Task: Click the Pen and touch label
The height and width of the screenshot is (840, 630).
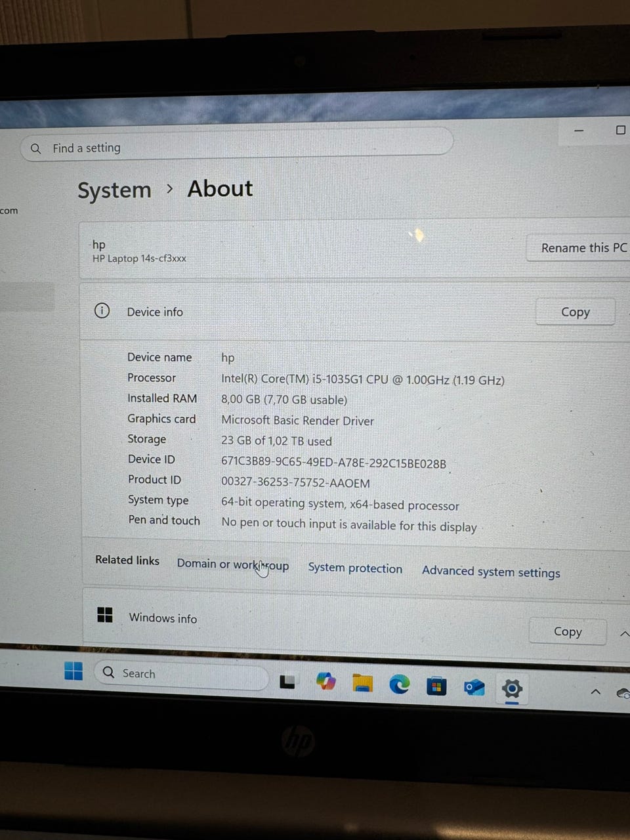Action: click(164, 520)
